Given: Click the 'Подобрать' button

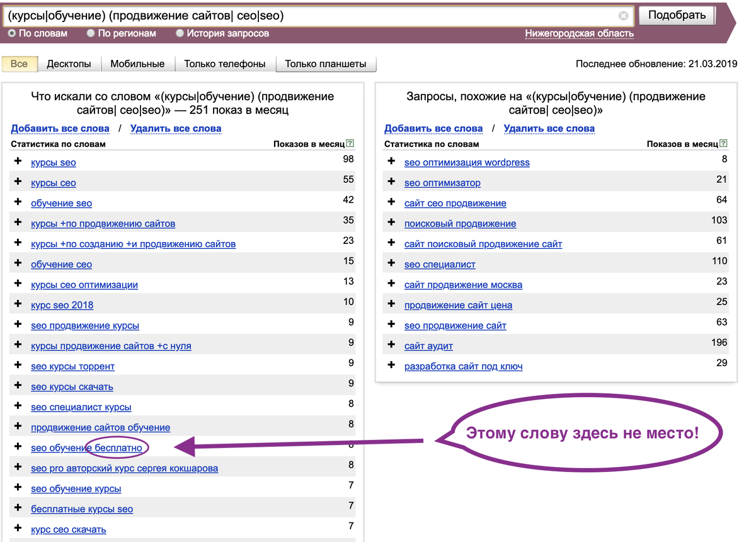Looking at the screenshot, I should (x=677, y=15).
